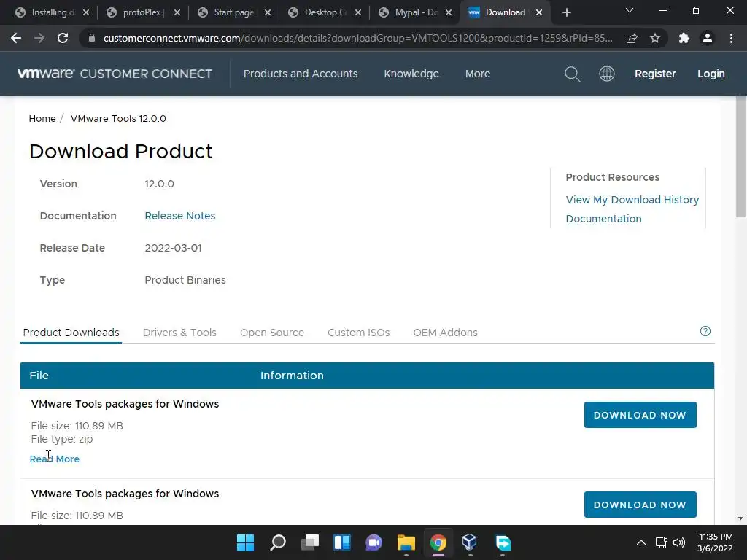Select the Drivers & Tools tab
747x560 pixels.
click(x=179, y=332)
